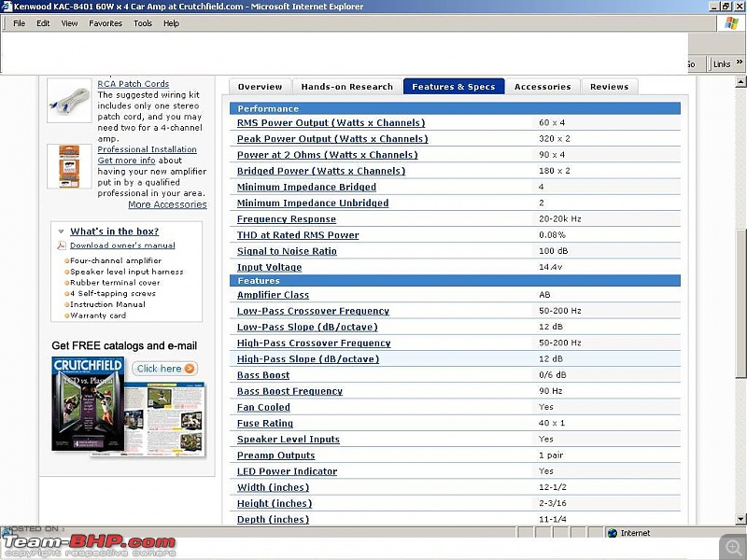This screenshot has width=747, height=560.
Task: Follow the Get more info link
Action: click(x=126, y=161)
